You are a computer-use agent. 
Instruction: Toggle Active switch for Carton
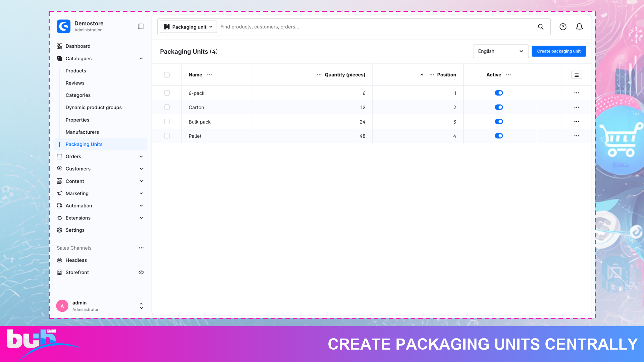pos(499,107)
